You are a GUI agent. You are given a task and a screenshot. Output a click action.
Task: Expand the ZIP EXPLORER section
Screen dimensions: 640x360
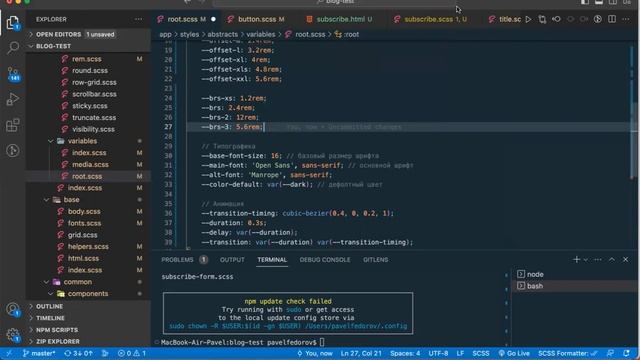coord(58,341)
